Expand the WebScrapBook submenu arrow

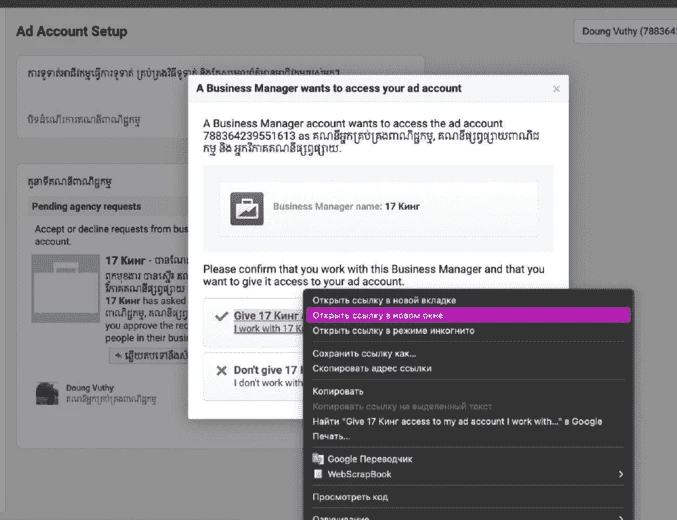(x=620, y=474)
